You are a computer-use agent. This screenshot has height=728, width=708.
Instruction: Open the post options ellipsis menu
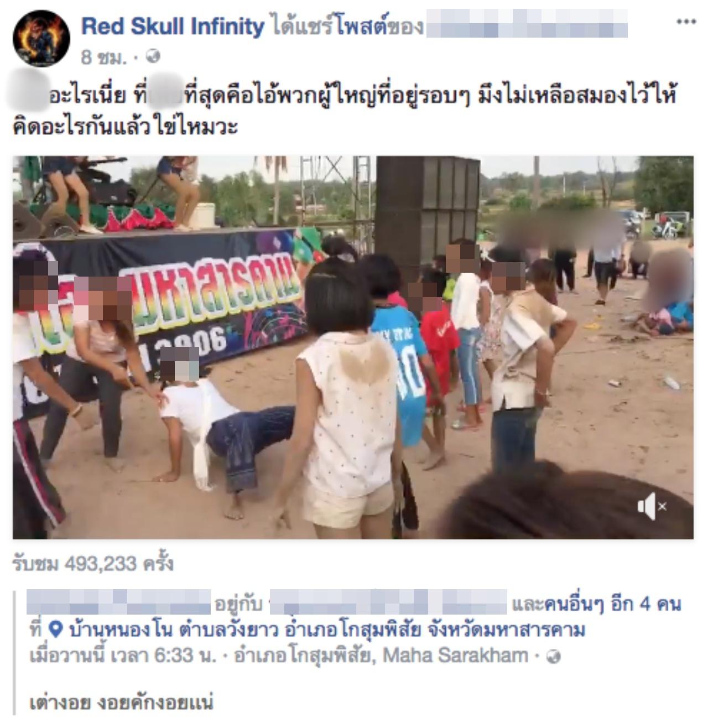(x=686, y=22)
